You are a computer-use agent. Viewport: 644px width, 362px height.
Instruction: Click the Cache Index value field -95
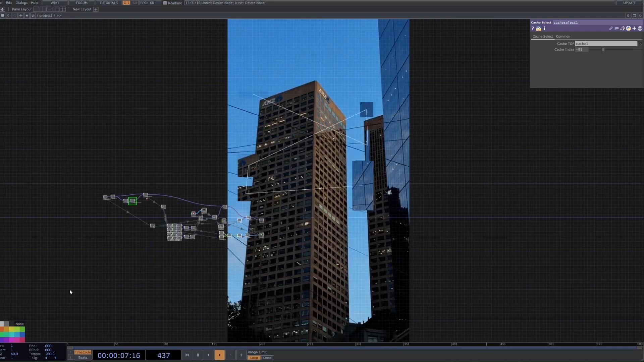(x=582, y=50)
